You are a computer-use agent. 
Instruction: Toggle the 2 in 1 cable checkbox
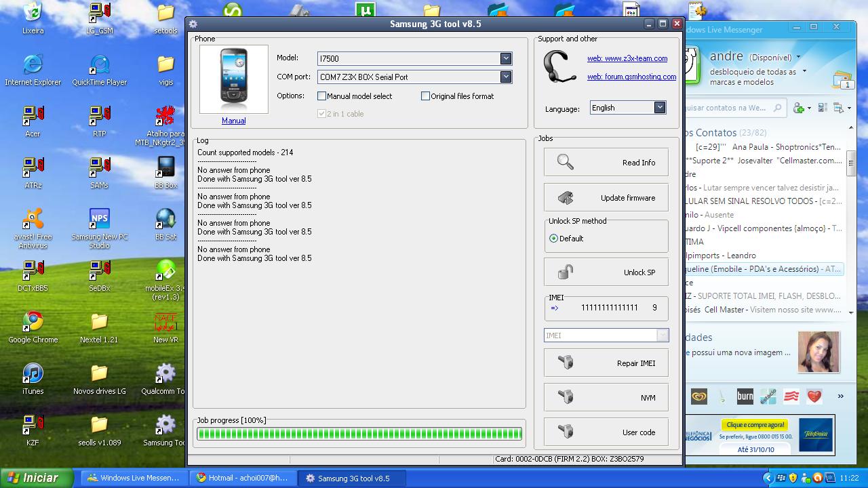point(322,114)
